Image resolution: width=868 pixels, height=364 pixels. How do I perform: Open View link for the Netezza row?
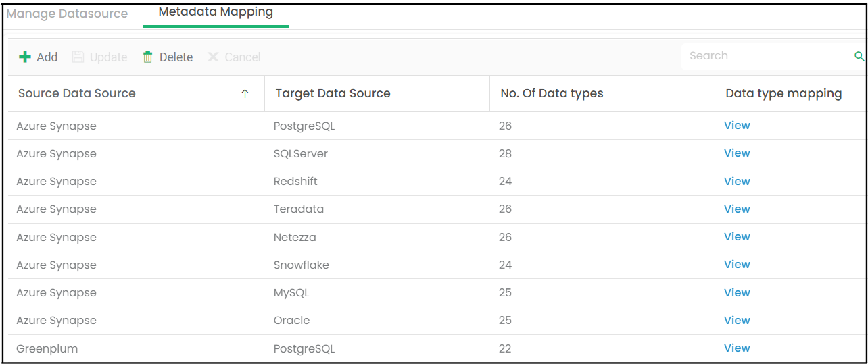737,236
